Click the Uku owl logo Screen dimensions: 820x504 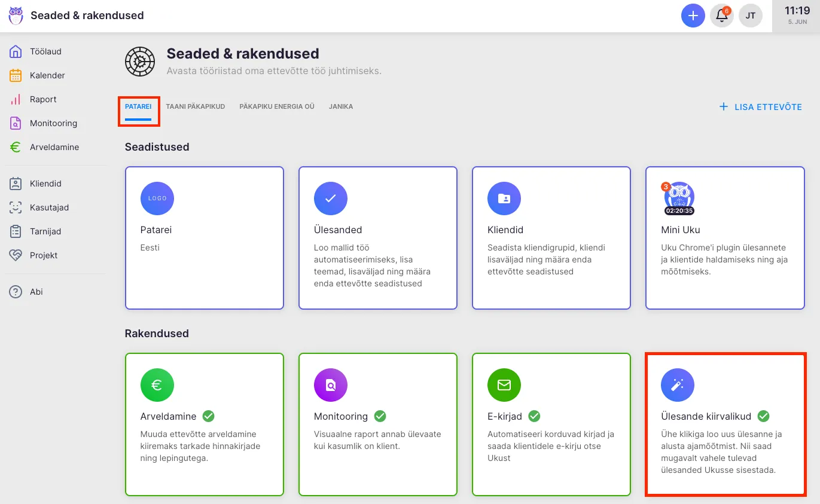[x=16, y=16]
